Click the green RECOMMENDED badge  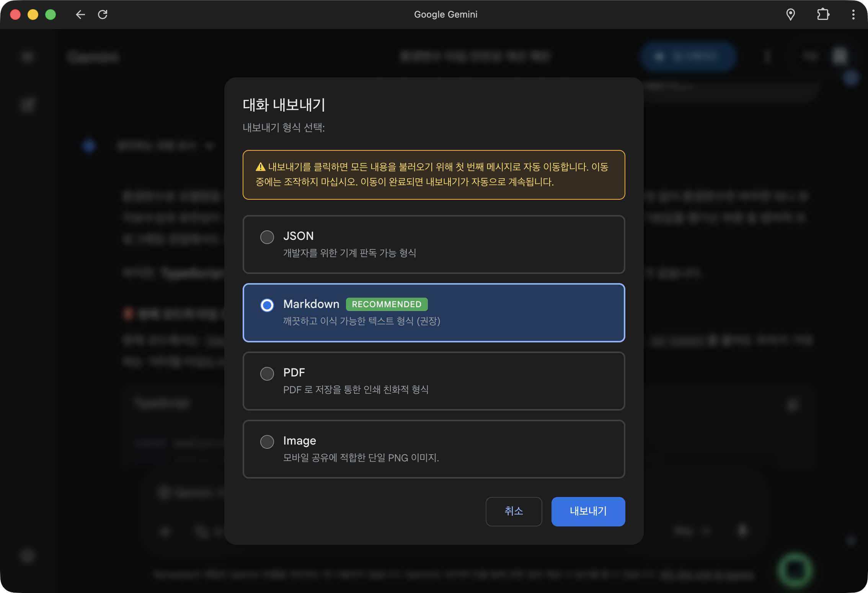tap(387, 304)
